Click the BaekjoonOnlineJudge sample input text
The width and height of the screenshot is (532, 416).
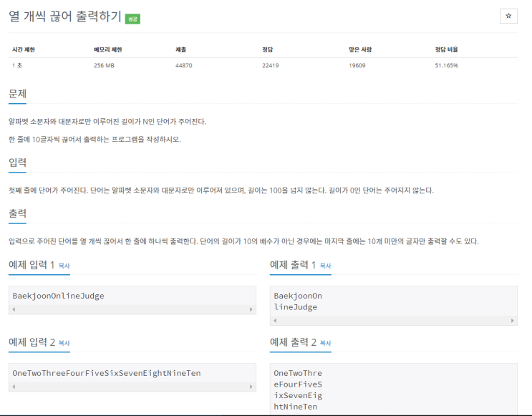click(59, 296)
